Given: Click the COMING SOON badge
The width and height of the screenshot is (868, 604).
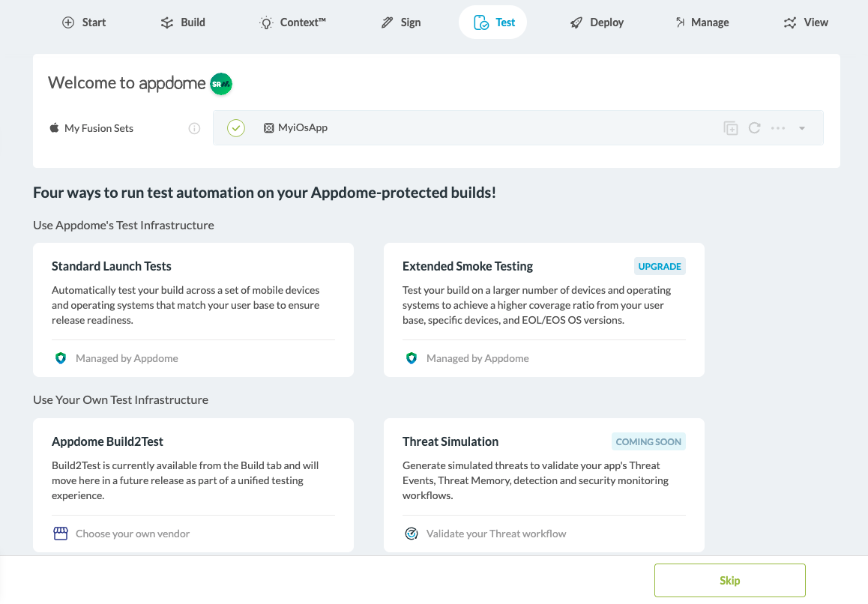Looking at the screenshot, I should (x=649, y=442).
